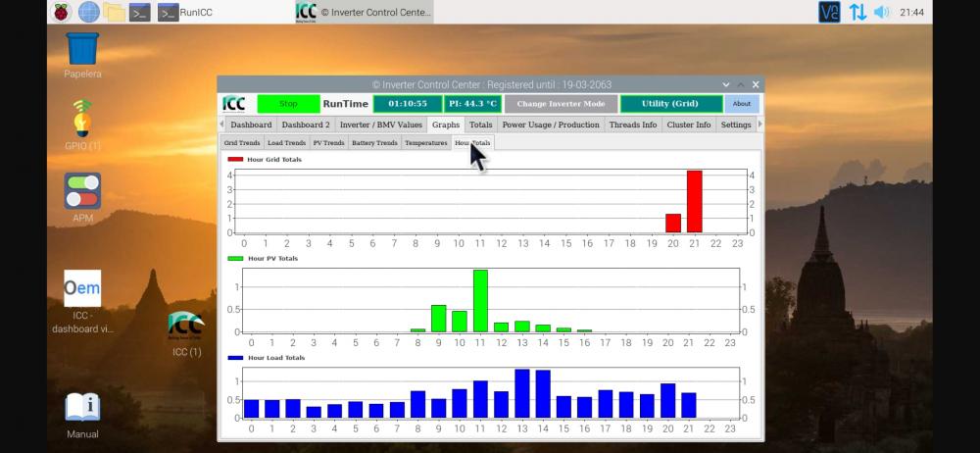Screen dimensions: 980x453
Task: Open the GPIO (1) desktop icon
Action: click(x=82, y=126)
